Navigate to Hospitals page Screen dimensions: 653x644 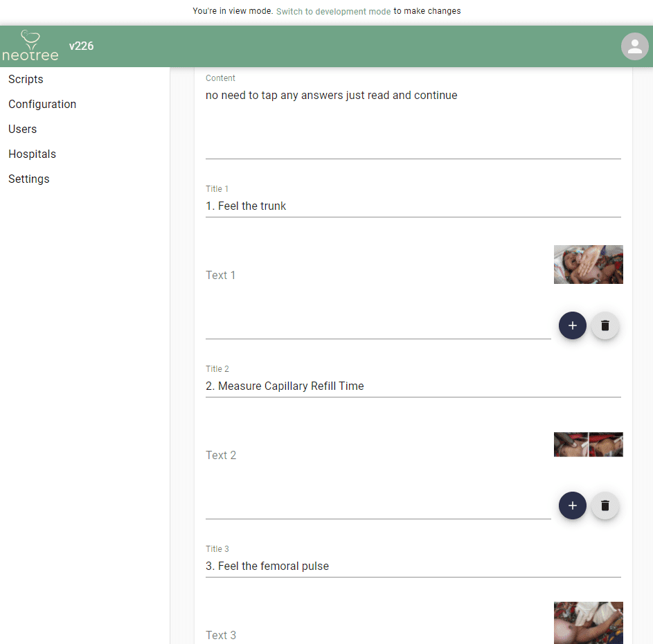pyautogui.click(x=32, y=154)
